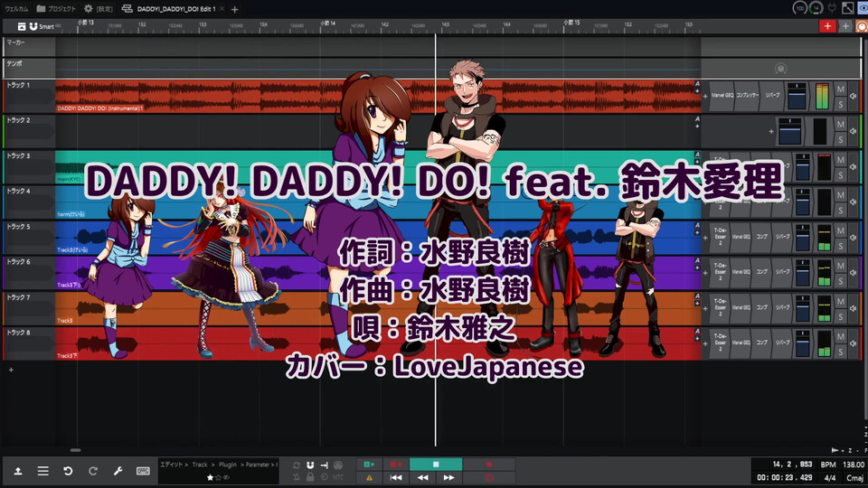This screenshot has width=868, height=488.
Task: Open the 設定 settings tab
Action: [x=99, y=9]
